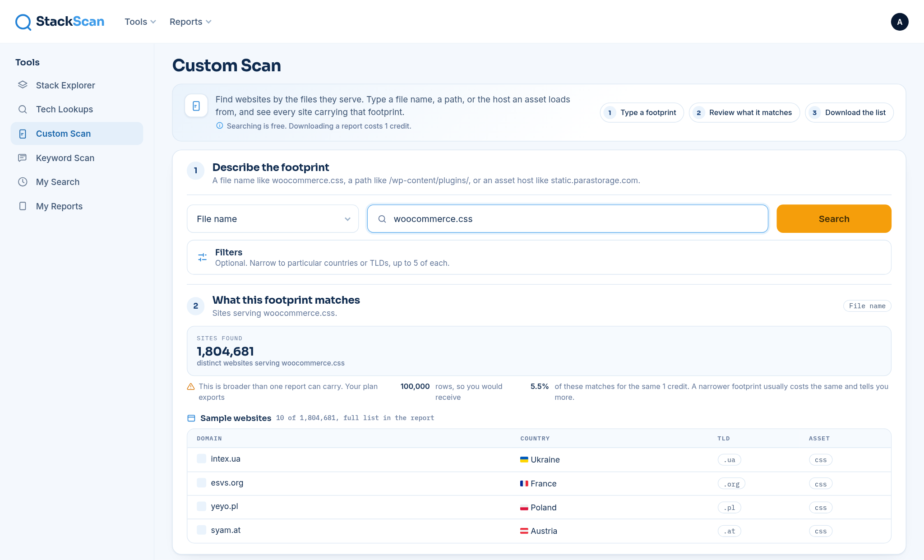Click the intex.ua domain
The width and height of the screenshot is (924, 560).
click(226, 458)
